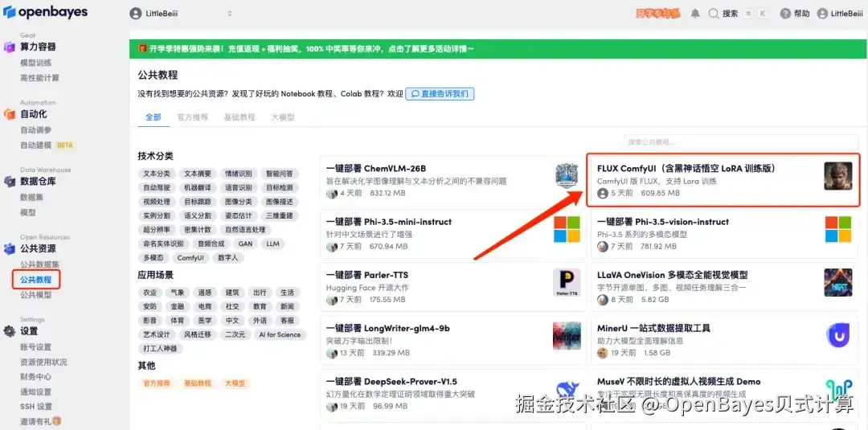Select the GAN tag
The height and width of the screenshot is (430, 868).
point(245,244)
